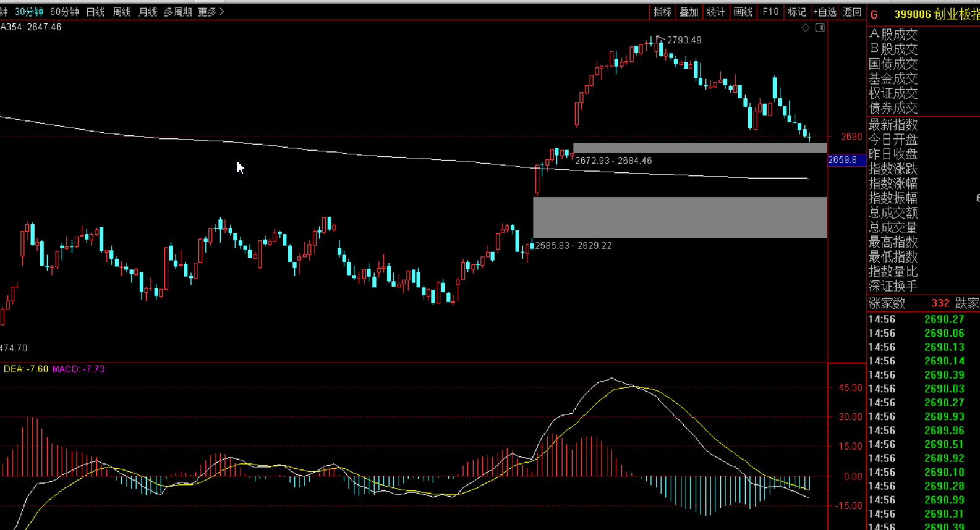Switch to the 60分钟 period tab
The width and height of the screenshot is (980, 530).
pos(64,12)
